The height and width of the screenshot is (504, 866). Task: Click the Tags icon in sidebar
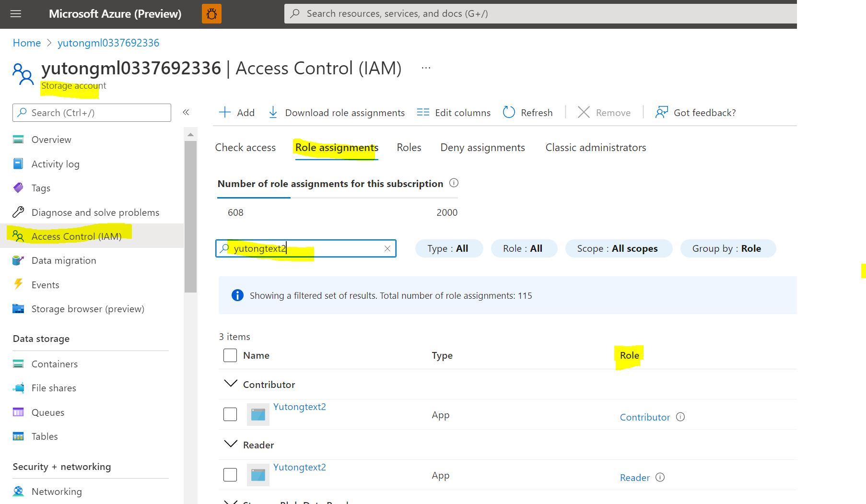18,188
